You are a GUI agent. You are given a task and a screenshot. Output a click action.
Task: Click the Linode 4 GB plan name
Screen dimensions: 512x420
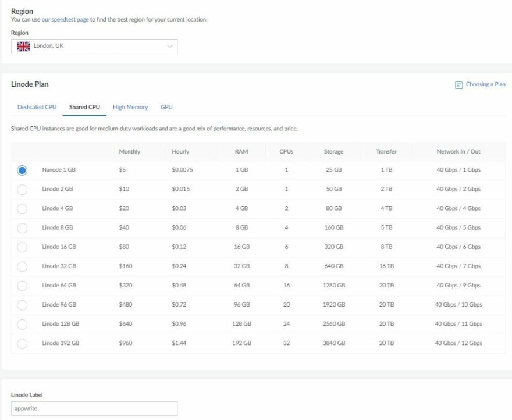coord(58,208)
